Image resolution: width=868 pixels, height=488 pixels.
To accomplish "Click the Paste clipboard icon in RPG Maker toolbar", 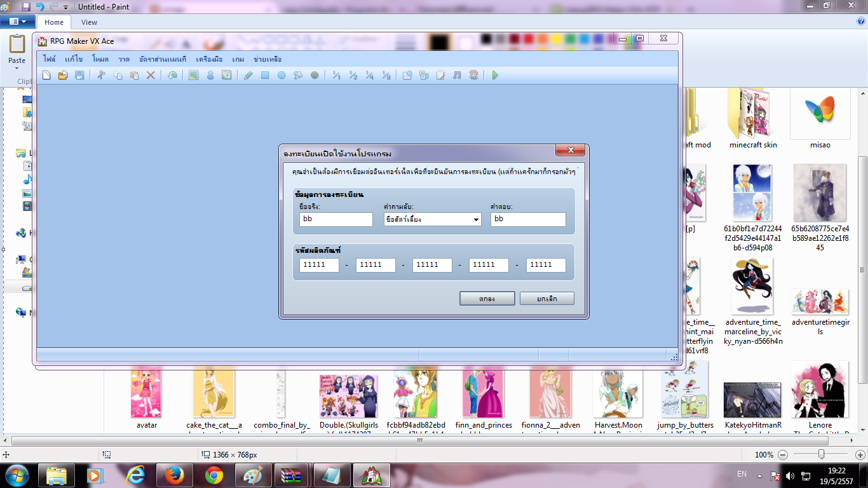I will click(x=134, y=76).
